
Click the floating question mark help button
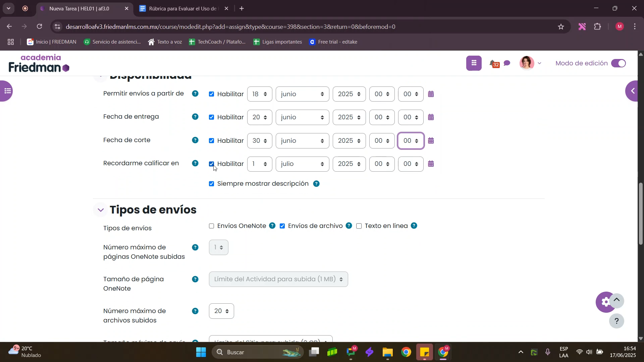[616, 321]
